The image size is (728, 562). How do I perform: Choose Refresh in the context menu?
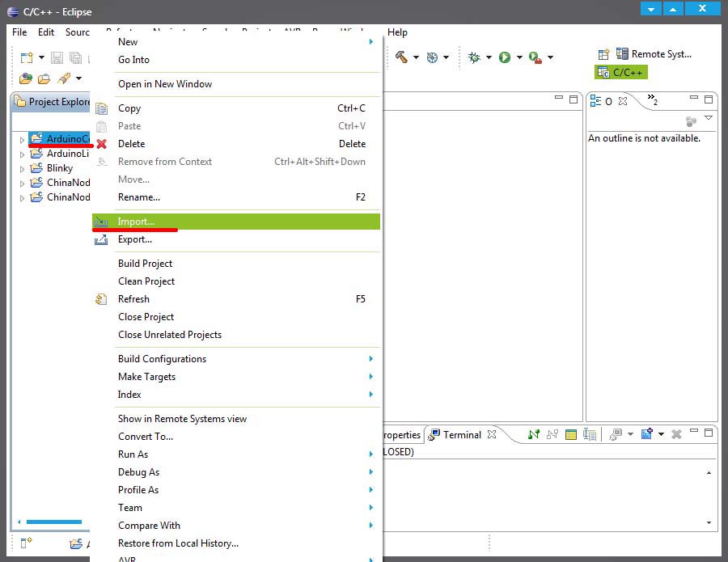236,299
